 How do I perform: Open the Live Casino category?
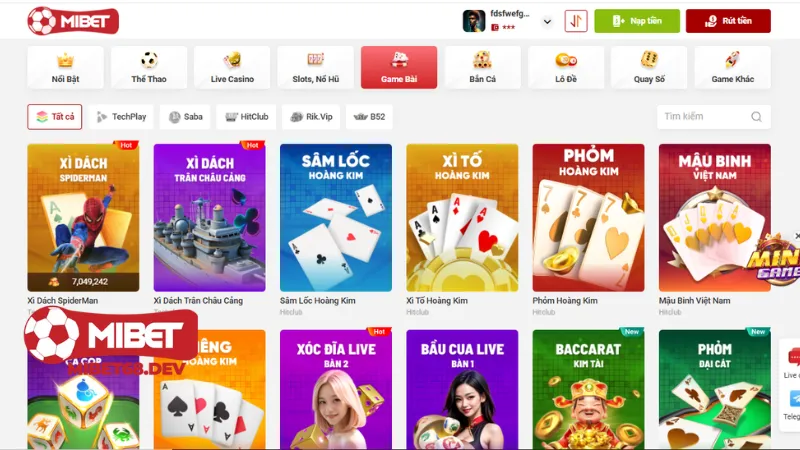click(232, 67)
